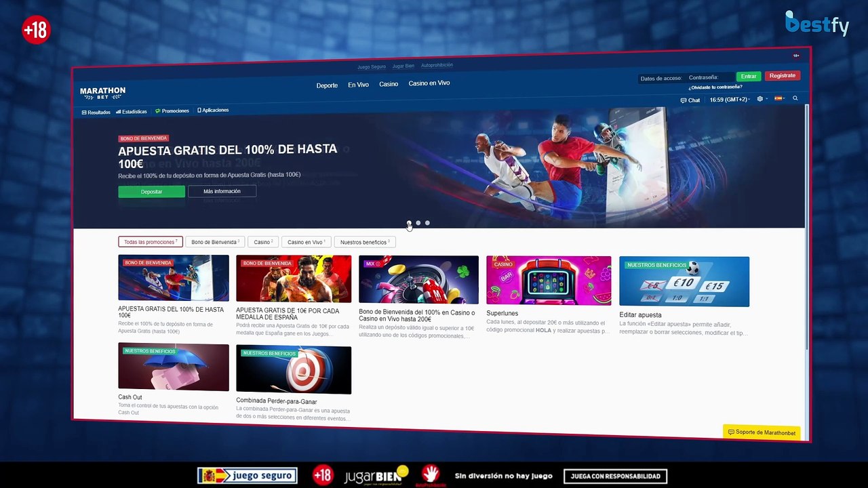
Task: Select the second banner carousel dot
Action: click(418, 223)
